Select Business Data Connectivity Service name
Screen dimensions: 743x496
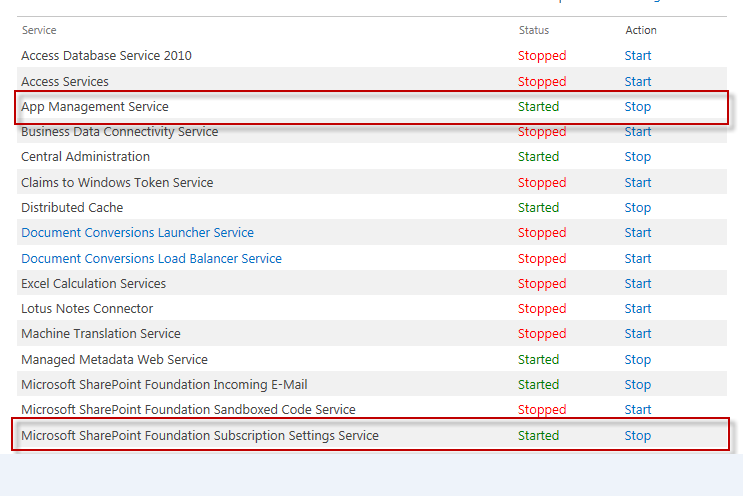[x=120, y=132]
